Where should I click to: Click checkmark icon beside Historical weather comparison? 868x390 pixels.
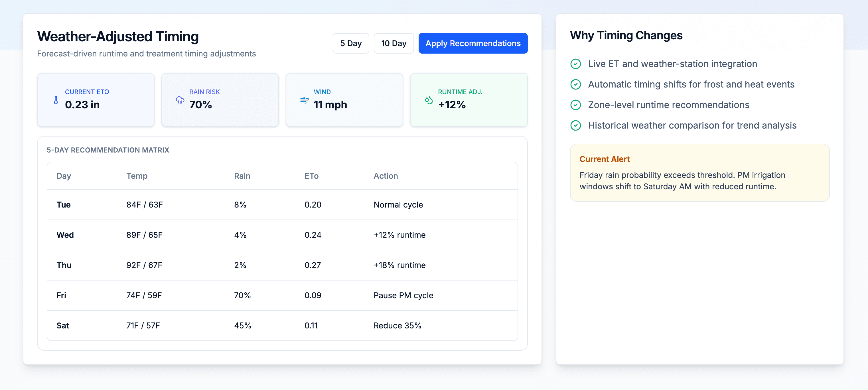(575, 125)
